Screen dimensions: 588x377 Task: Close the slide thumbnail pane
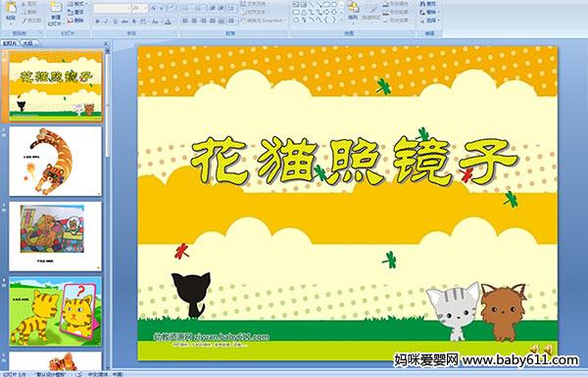[106, 43]
